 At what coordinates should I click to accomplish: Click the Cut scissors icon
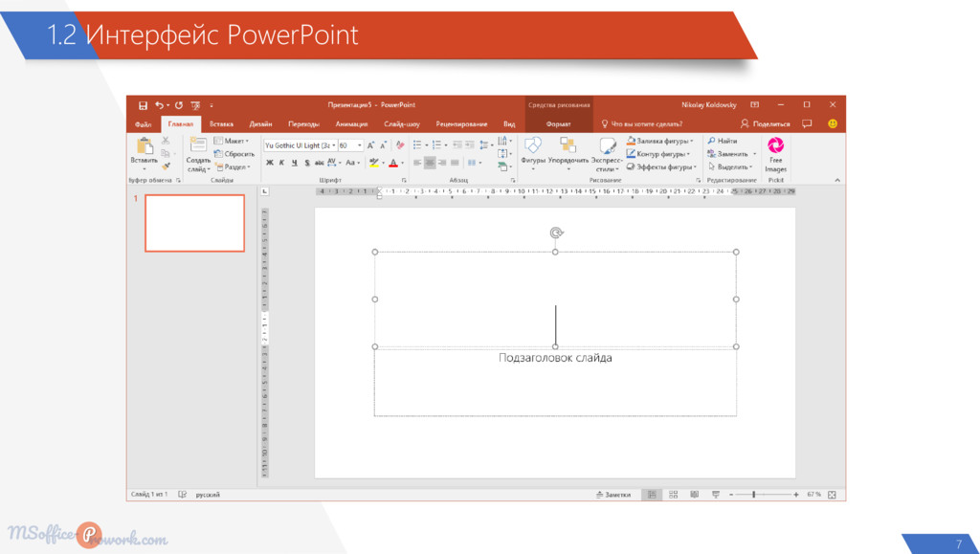coord(166,142)
